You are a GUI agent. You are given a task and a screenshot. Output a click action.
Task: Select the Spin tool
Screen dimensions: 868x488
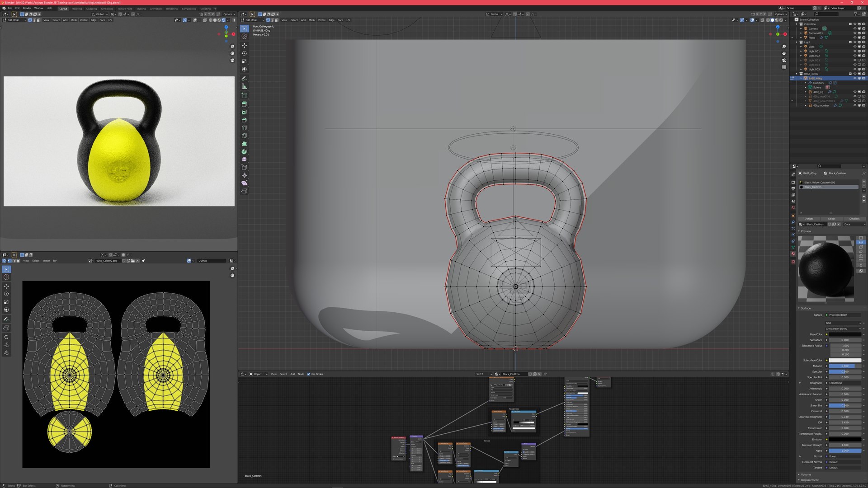pos(244,151)
